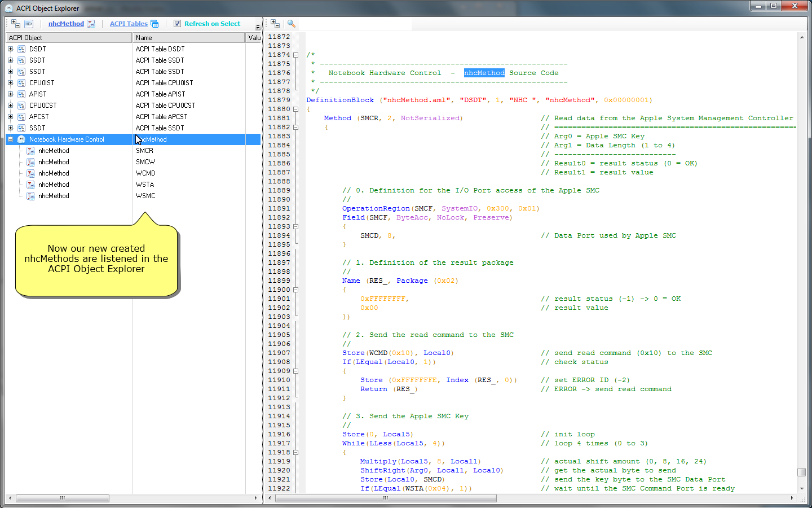The width and height of the screenshot is (812, 508).
Task: Toggle the Refresh on Select checkbox
Action: pyautogui.click(x=177, y=24)
